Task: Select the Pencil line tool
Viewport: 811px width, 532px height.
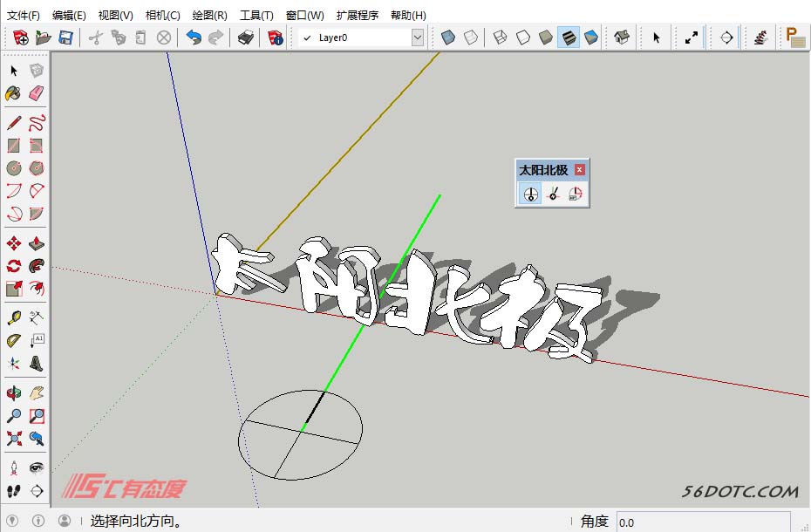Action: click(13, 122)
